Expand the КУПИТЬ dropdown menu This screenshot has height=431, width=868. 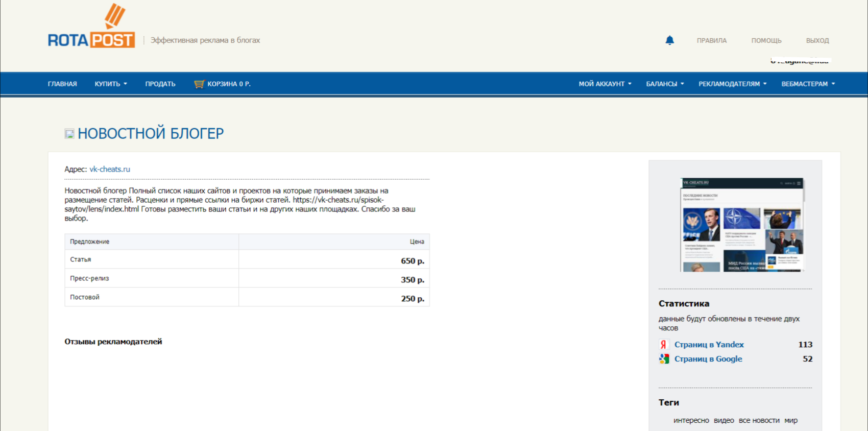(x=111, y=84)
